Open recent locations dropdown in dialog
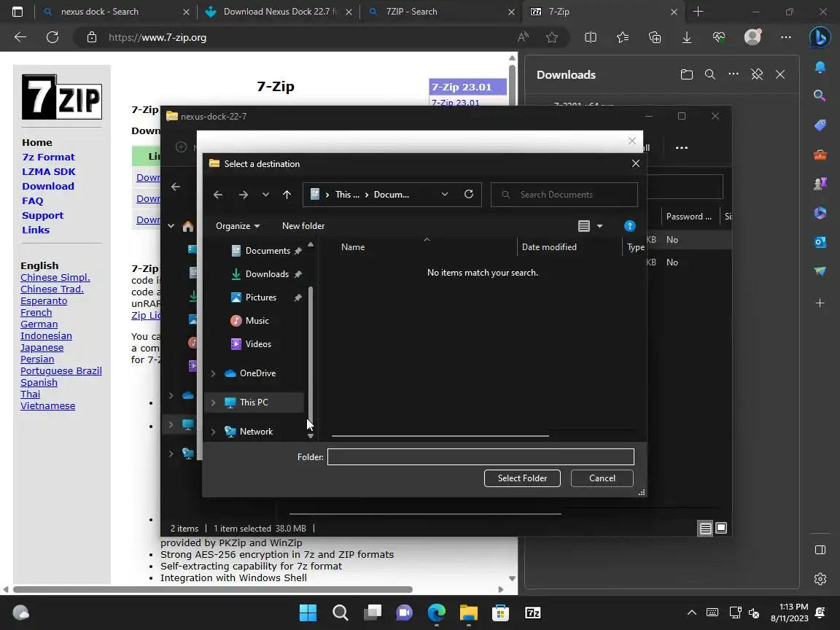The width and height of the screenshot is (840, 630). click(x=265, y=195)
